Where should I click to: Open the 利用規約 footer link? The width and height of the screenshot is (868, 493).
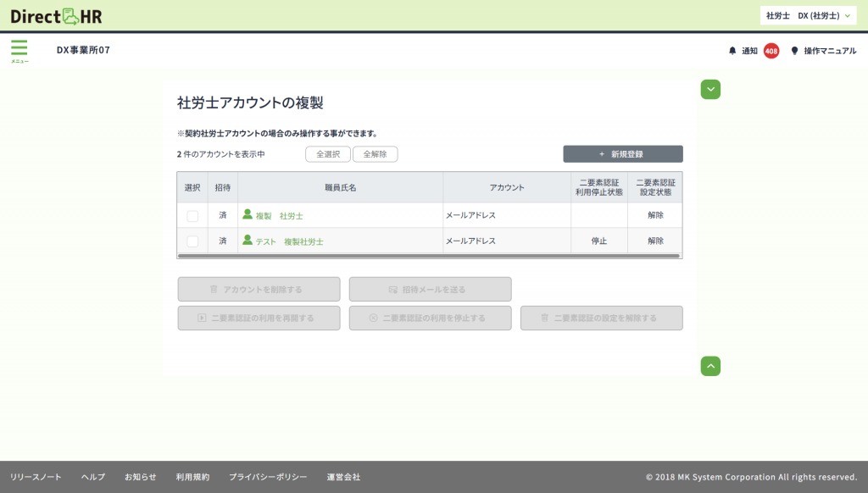click(192, 477)
